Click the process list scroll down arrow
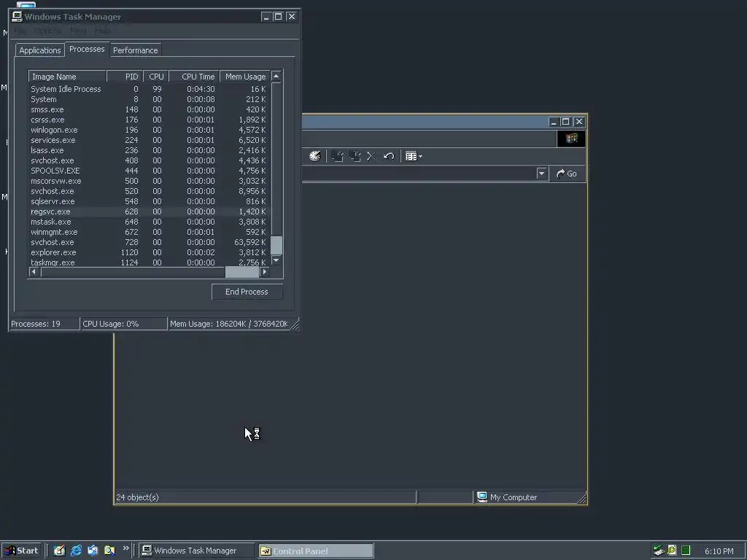Screen dimensions: 747x560 point(276,260)
